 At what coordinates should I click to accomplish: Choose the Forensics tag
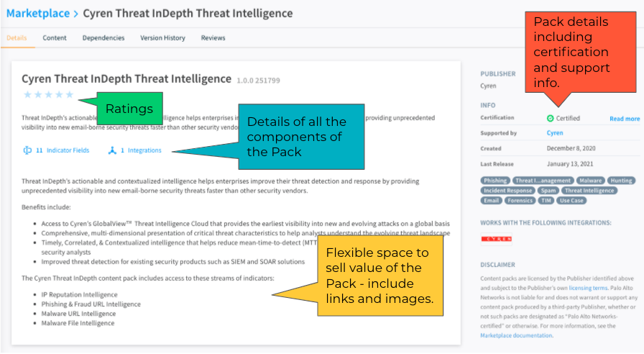[x=520, y=201]
